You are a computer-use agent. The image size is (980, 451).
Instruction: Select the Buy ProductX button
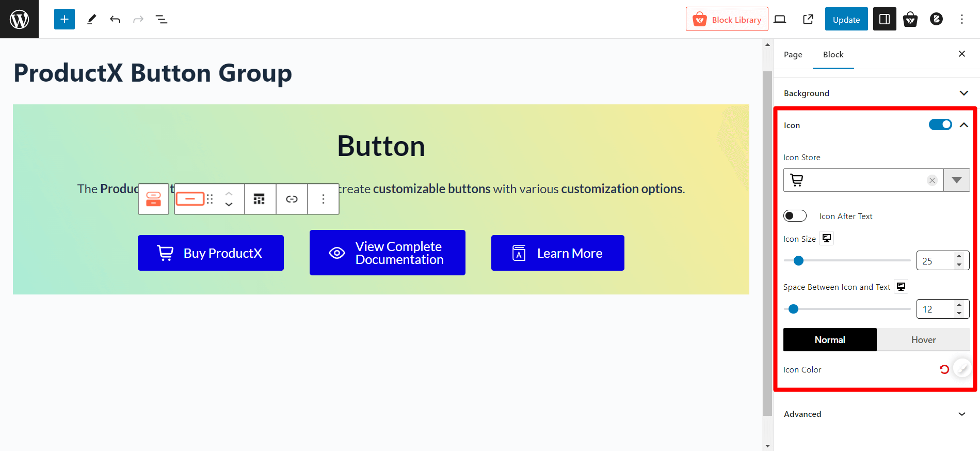click(x=211, y=253)
